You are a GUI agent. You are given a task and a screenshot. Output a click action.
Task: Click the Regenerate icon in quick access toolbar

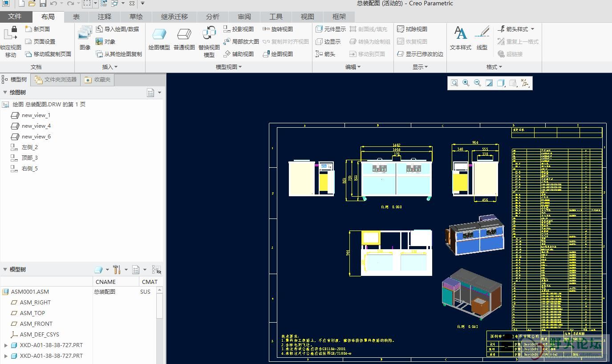point(104,4)
